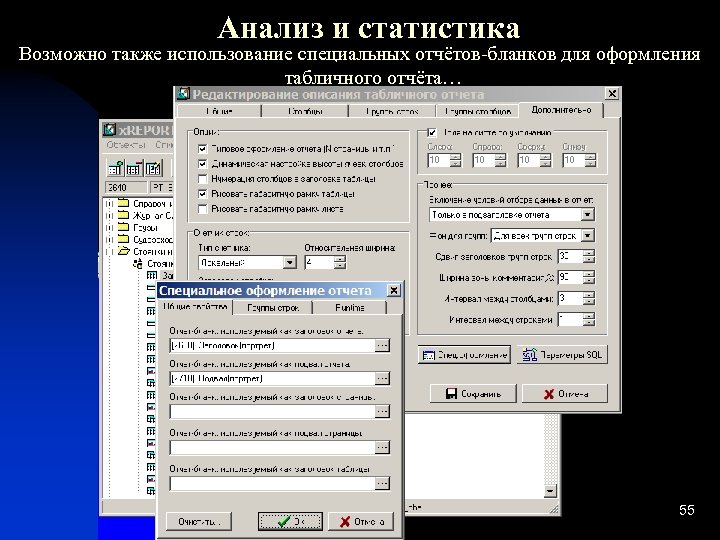The image size is (720, 540).
Task: Click the first xREPORT toolbar icon
Action: 116,168
